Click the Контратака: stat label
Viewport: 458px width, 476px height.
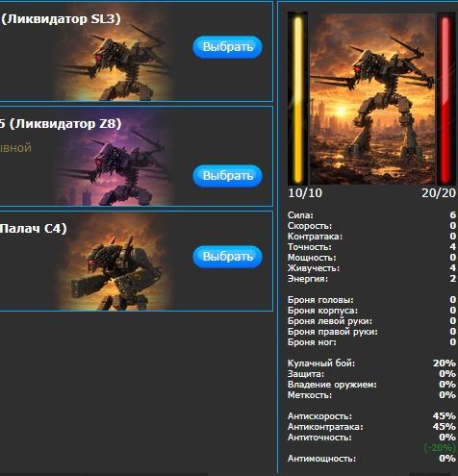[x=315, y=237]
